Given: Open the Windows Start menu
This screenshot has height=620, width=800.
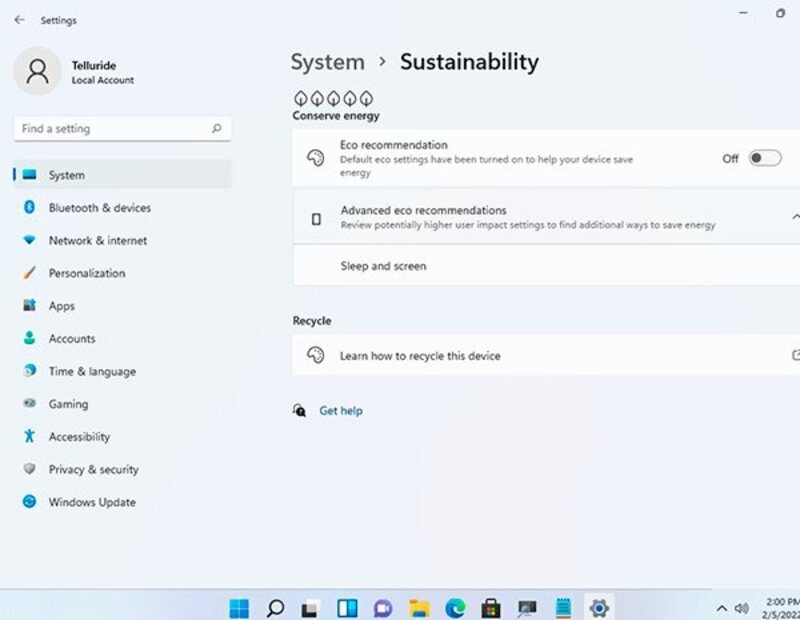Looking at the screenshot, I should 239,607.
